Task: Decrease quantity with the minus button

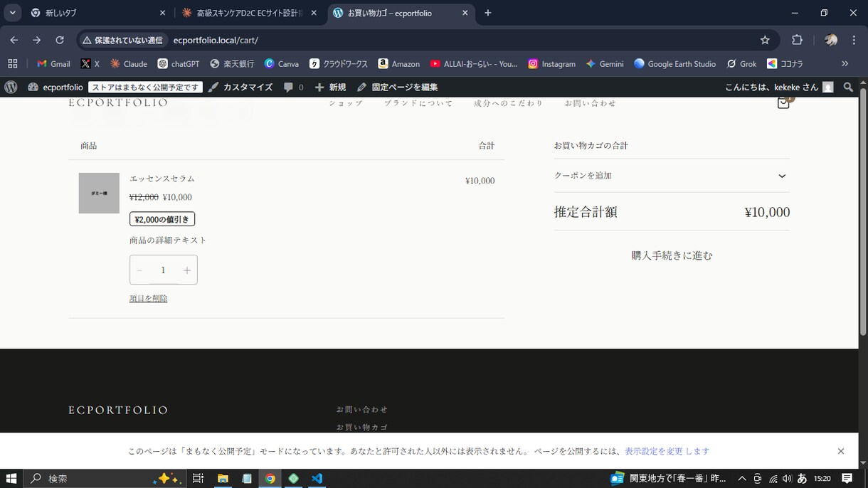Action: coord(139,270)
